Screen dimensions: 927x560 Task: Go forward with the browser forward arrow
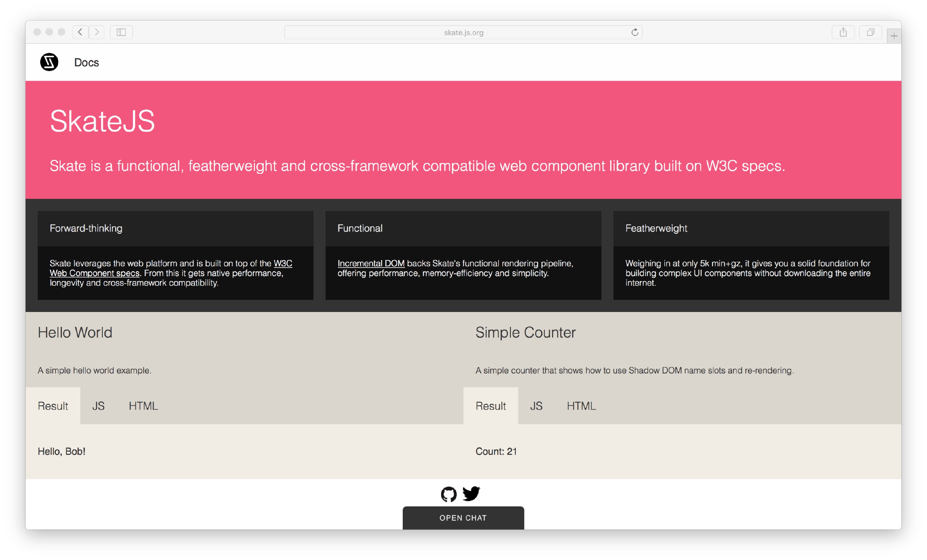pos(97,32)
